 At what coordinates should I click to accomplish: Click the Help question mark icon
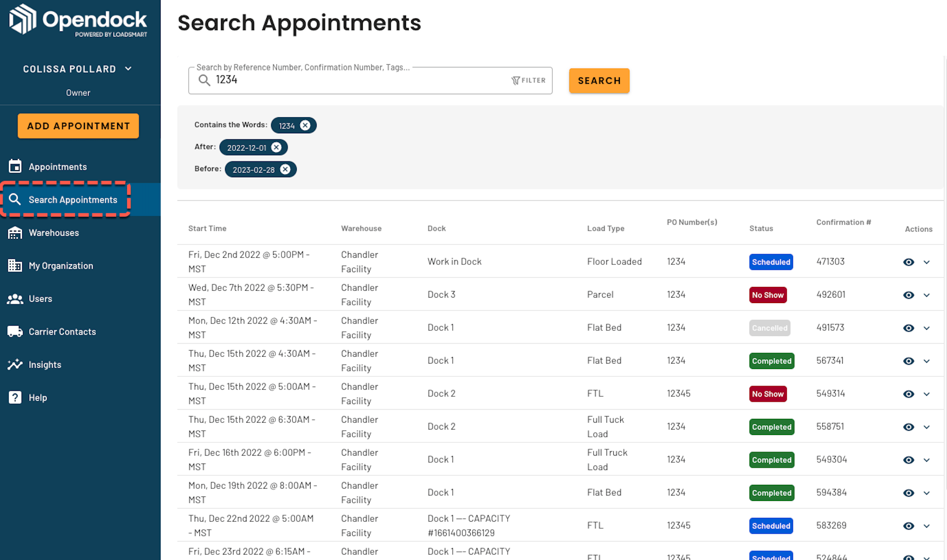(15, 397)
